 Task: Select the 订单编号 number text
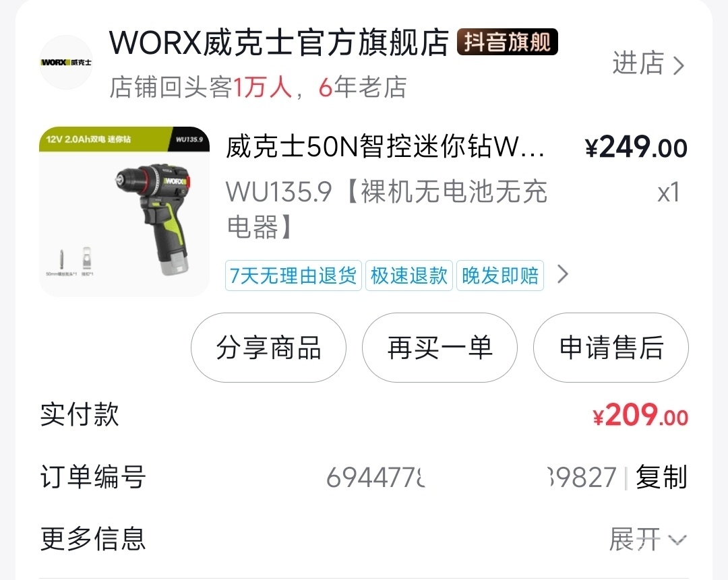point(471,478)
